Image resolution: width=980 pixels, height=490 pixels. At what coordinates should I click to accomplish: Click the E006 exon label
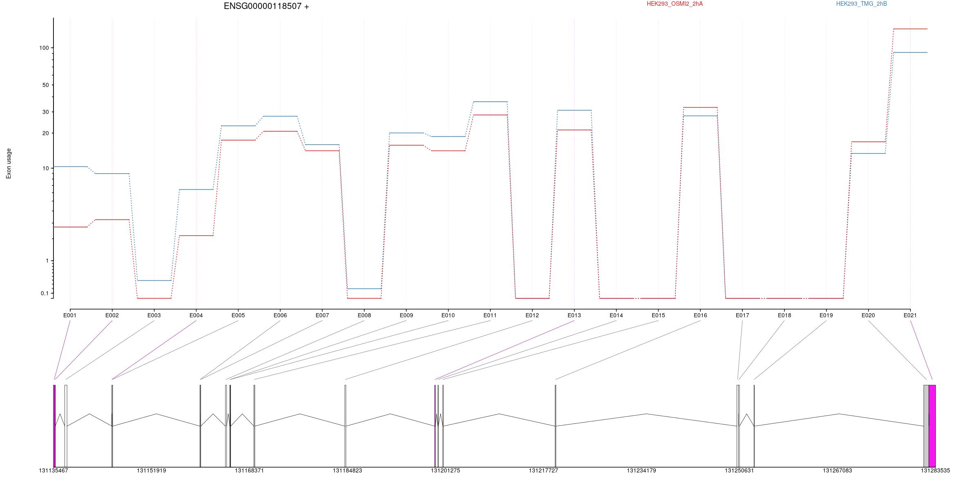click(280, 315)
